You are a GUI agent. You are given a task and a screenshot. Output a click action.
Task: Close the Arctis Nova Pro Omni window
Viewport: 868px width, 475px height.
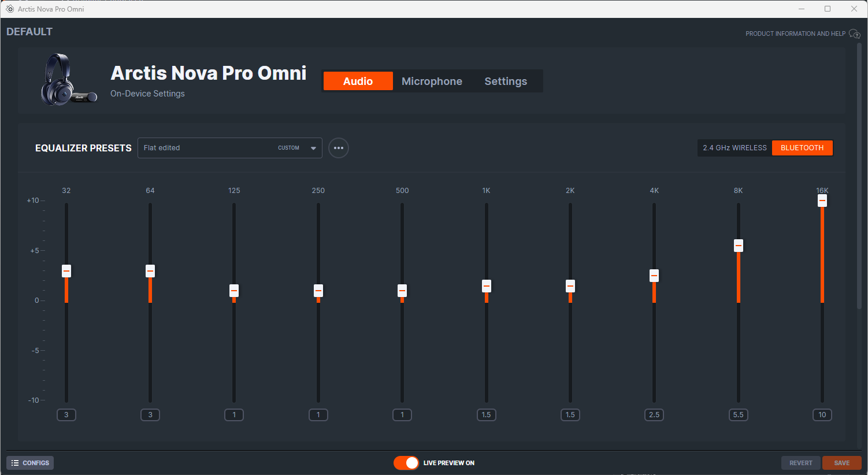(x=854, y=9)
